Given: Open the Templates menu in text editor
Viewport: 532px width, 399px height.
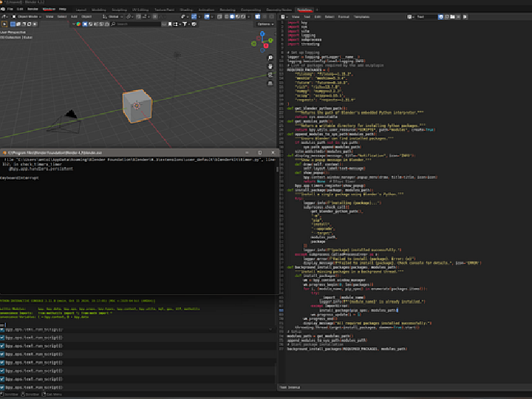Looking at the screenshot, I should [361, 16].
